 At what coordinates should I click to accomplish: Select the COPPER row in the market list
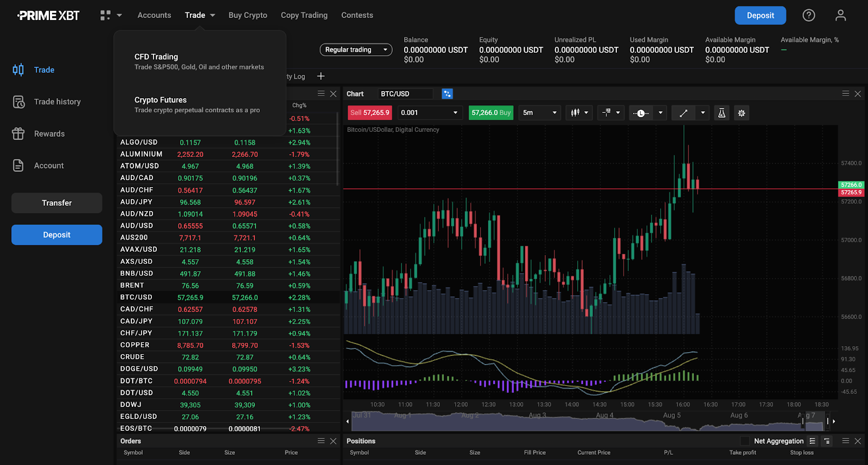click(x=228, y=345)
